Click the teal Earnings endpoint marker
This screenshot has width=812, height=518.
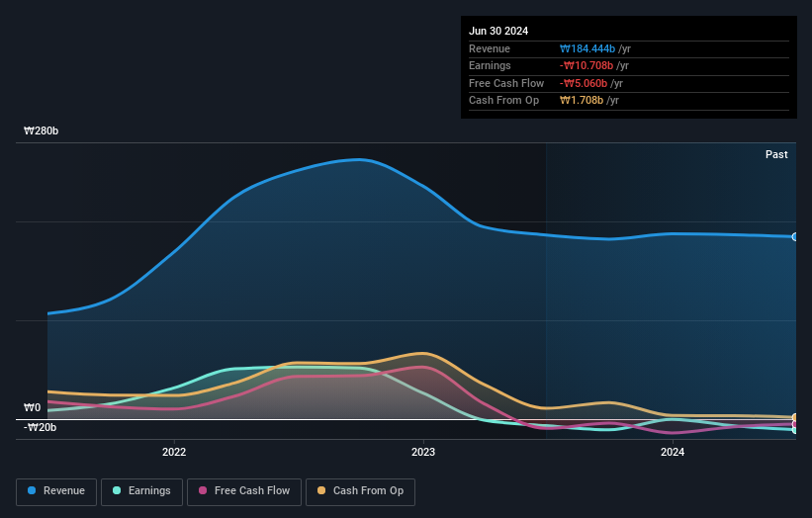click(x=795, y=430)
